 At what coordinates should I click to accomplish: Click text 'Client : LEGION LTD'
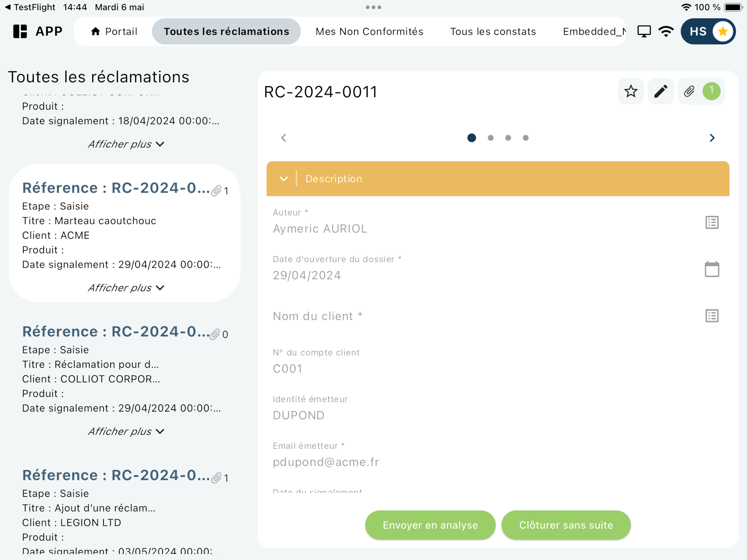72,522
